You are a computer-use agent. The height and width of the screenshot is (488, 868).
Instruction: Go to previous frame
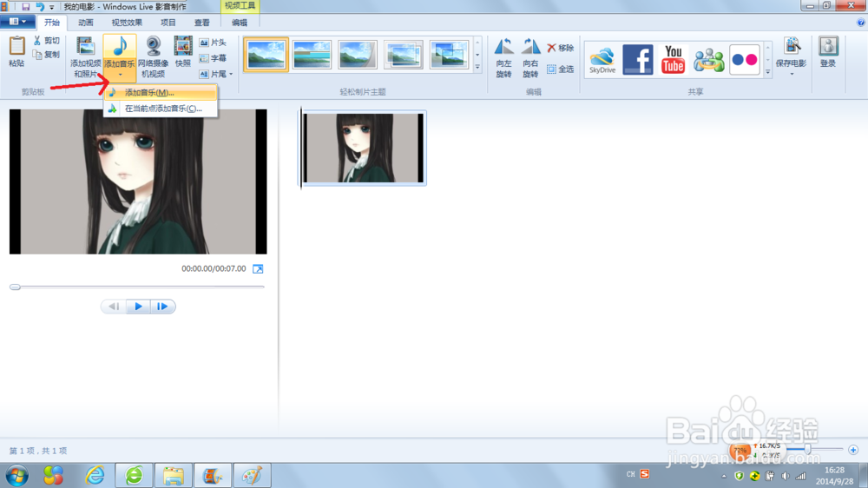(x=114, y=307)
